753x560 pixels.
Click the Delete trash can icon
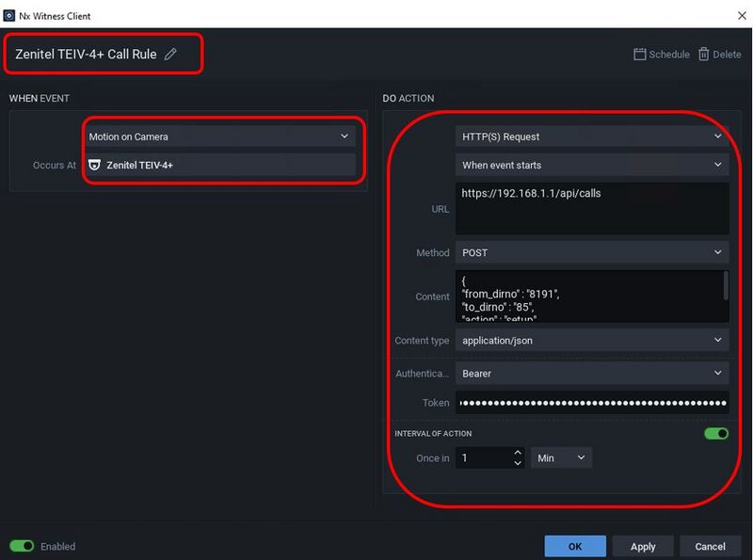(x=703, y=55)
